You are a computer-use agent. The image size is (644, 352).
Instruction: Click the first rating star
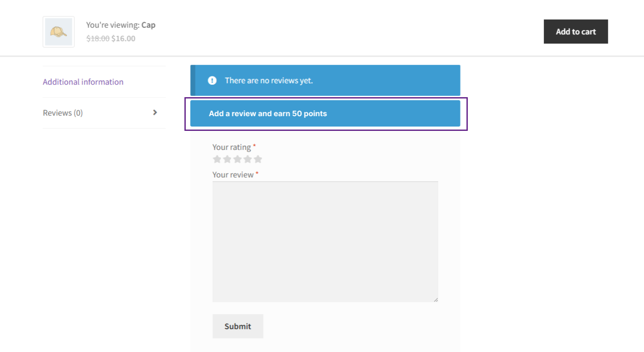pyautogui.click(x=217, y=159)
